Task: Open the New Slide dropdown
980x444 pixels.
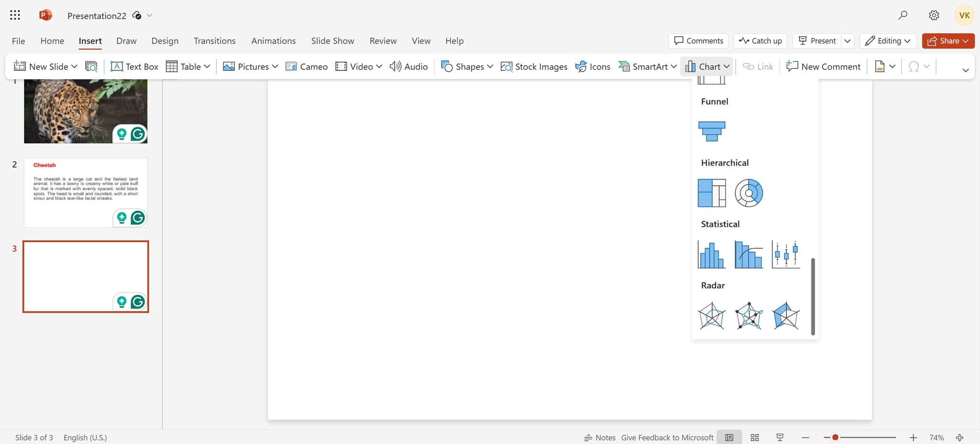Action: tap(75, 66)
